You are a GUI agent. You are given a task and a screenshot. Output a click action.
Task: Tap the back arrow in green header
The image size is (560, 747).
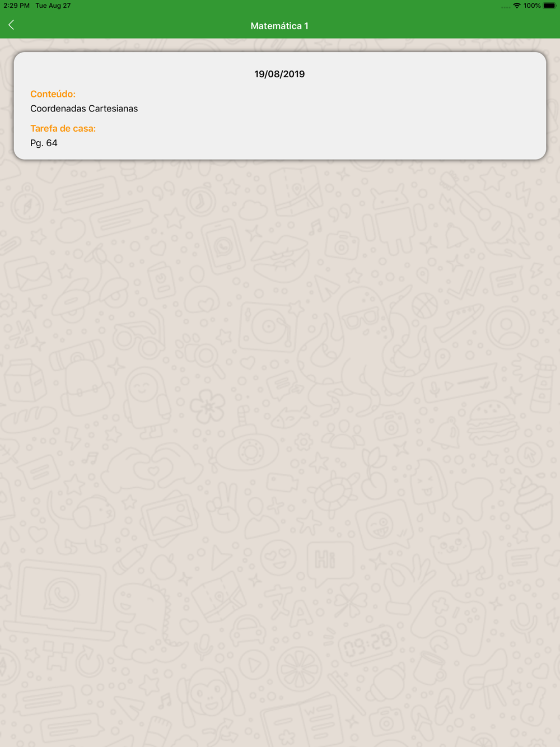point(11,25)
